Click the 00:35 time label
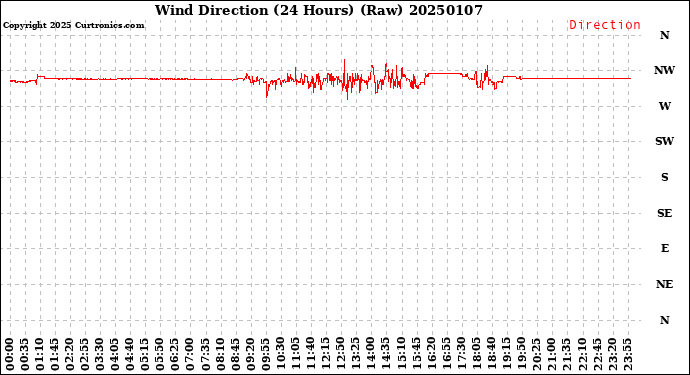690x375 pixels. point(25,354)
